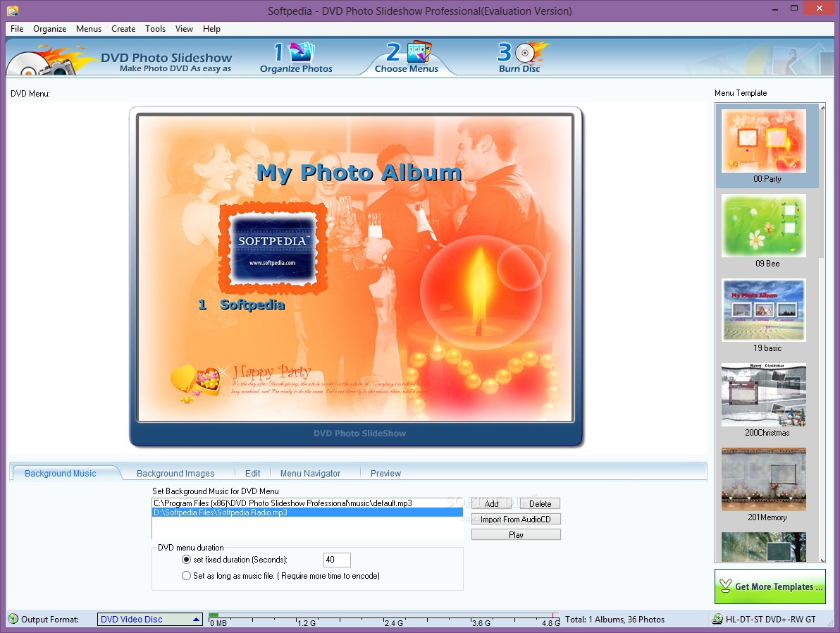Choose Set as long as music file
Image resolution: width=840 pixels, height=633 pixels.
click(187, 576)
